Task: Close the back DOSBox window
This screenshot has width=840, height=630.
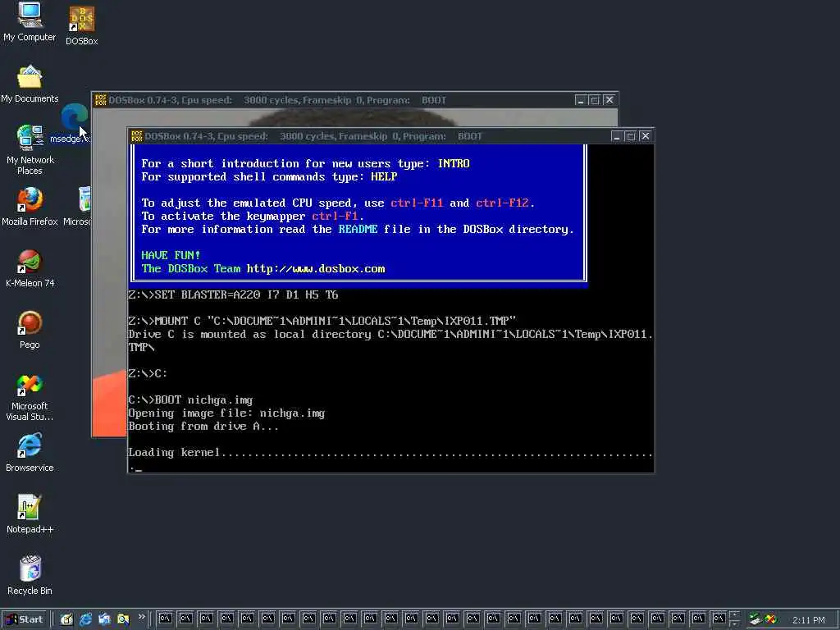Action: click(609, 99)
